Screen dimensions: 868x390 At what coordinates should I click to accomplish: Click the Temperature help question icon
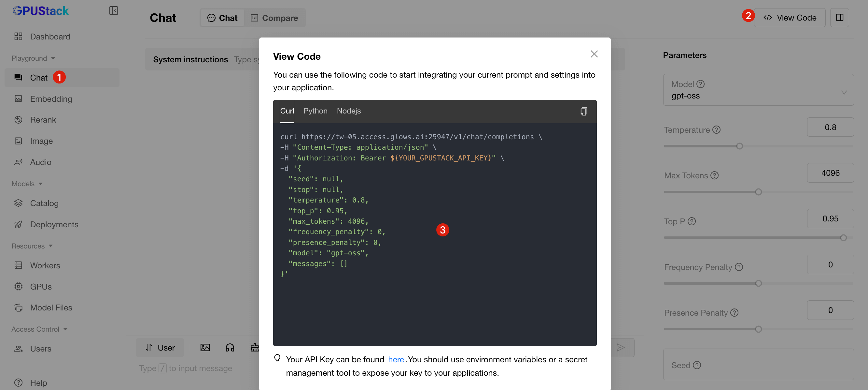(x=717, y=130)
